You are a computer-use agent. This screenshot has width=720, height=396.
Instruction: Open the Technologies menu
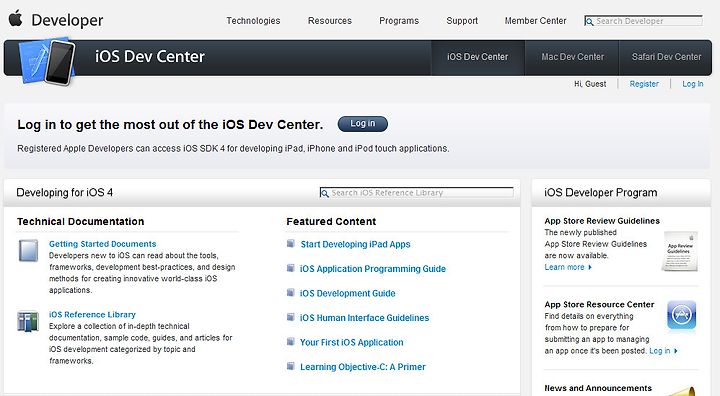click(253, 21)
